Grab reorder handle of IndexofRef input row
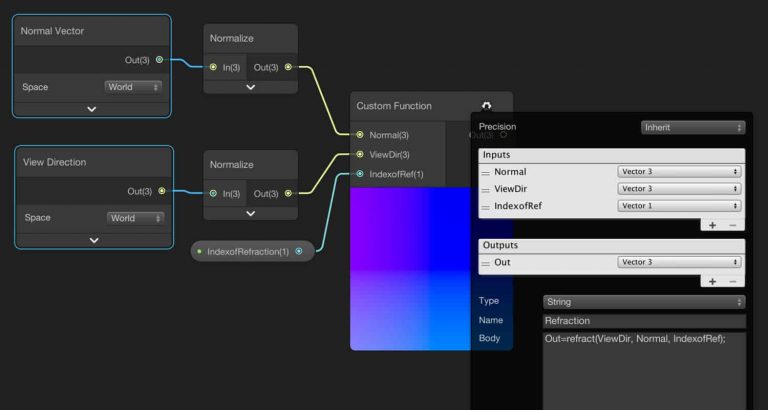The height and width of the screenshot is (410, 768). (485, 207)
